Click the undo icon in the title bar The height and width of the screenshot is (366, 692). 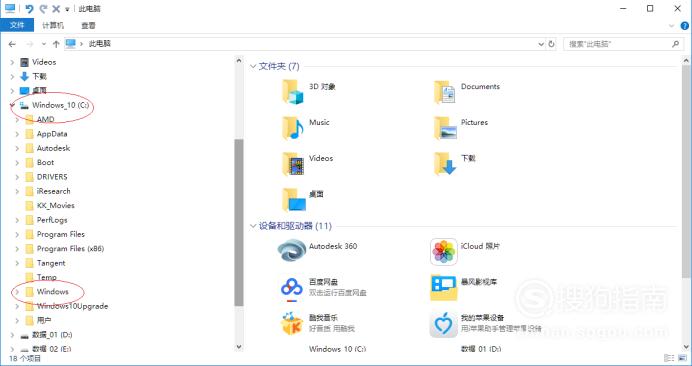point(30,9)
